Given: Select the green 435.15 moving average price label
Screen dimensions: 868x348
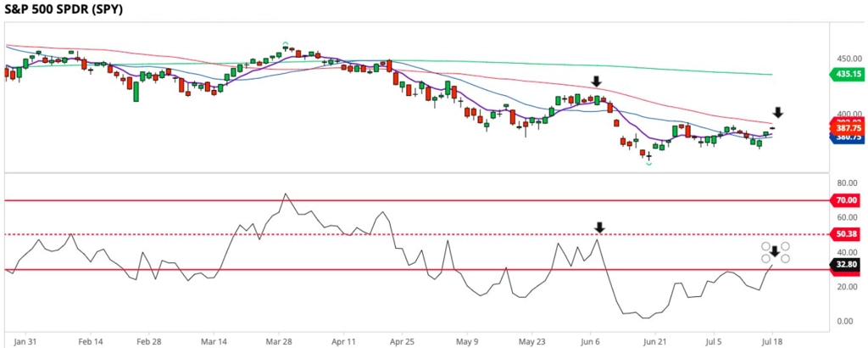Looking at the screenshot, I should pos(847,73).
